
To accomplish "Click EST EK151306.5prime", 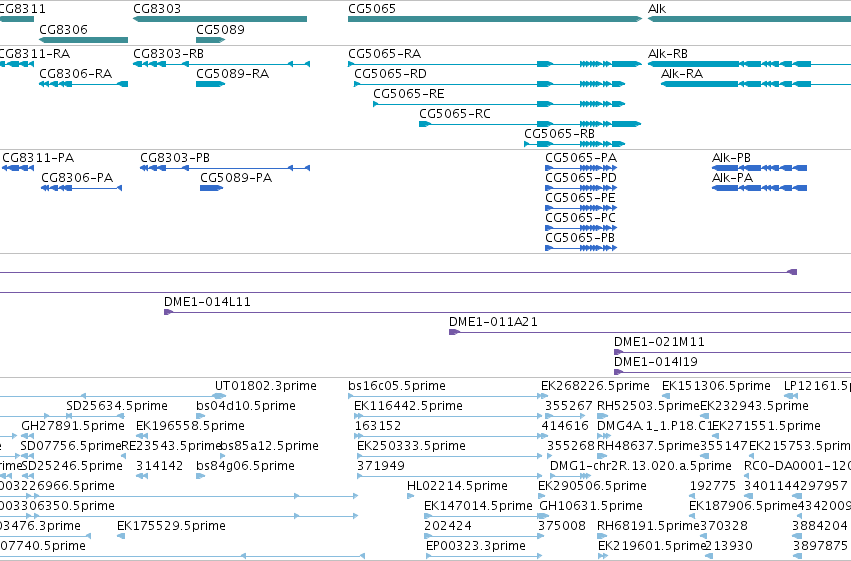I will click(x=716, y=386).
